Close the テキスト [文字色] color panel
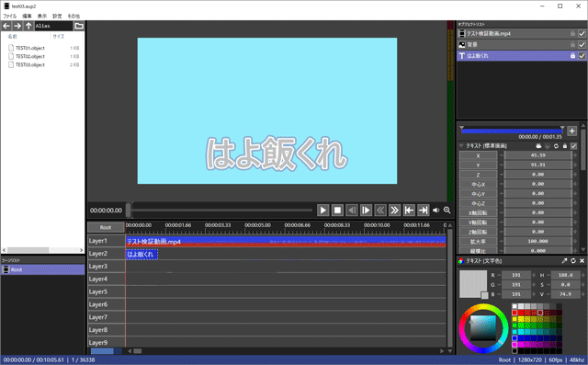 [x=582, y=261]
